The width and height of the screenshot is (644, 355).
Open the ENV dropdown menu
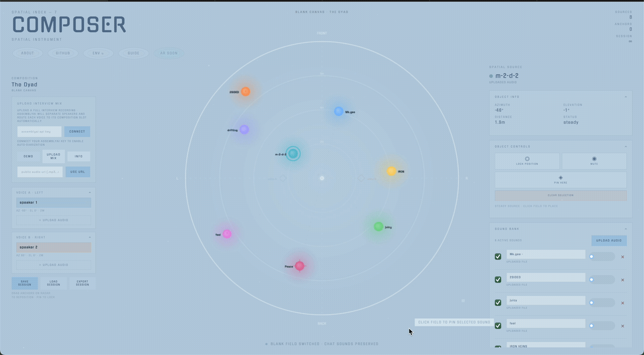point(98,53)
